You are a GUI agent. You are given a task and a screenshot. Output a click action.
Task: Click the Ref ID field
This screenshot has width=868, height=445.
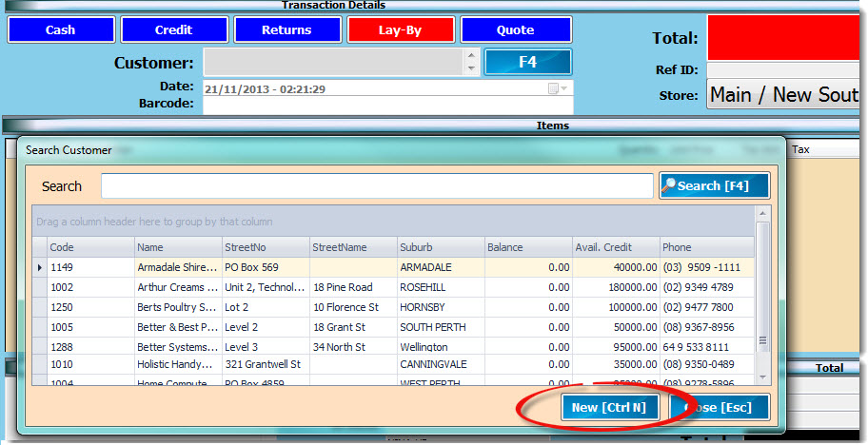[782, 70]
